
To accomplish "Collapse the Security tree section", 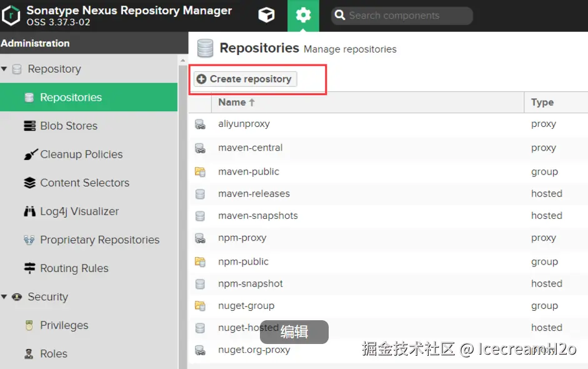I will pos(4,296).
